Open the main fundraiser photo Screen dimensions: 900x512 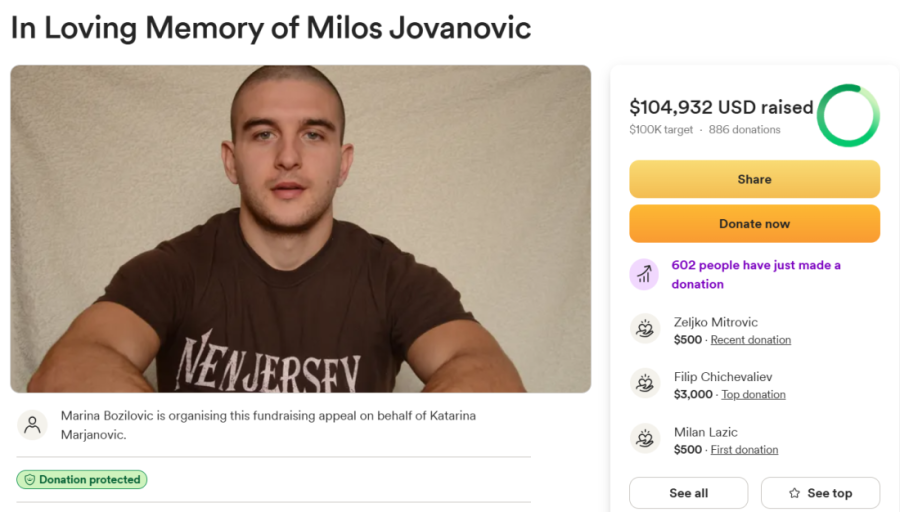coord(300,228)
